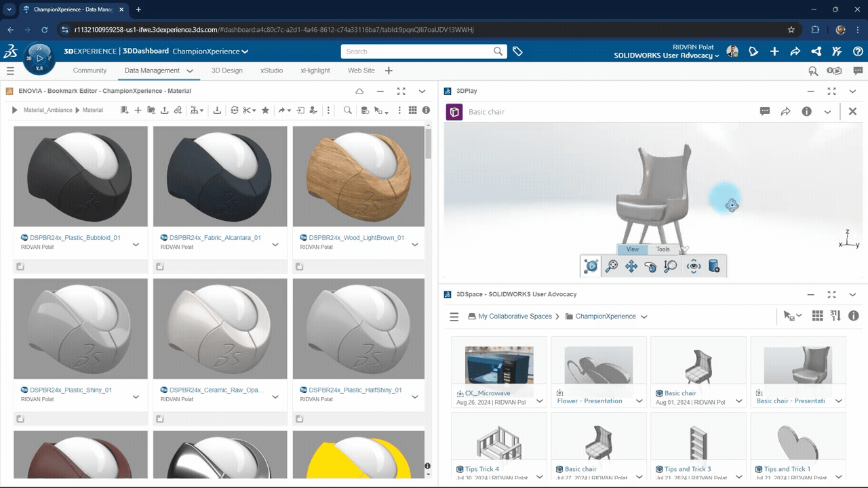Open the hamburger menu in 3DSpace
The width and height of the screenshot is (868, 488).
point(454,317)
